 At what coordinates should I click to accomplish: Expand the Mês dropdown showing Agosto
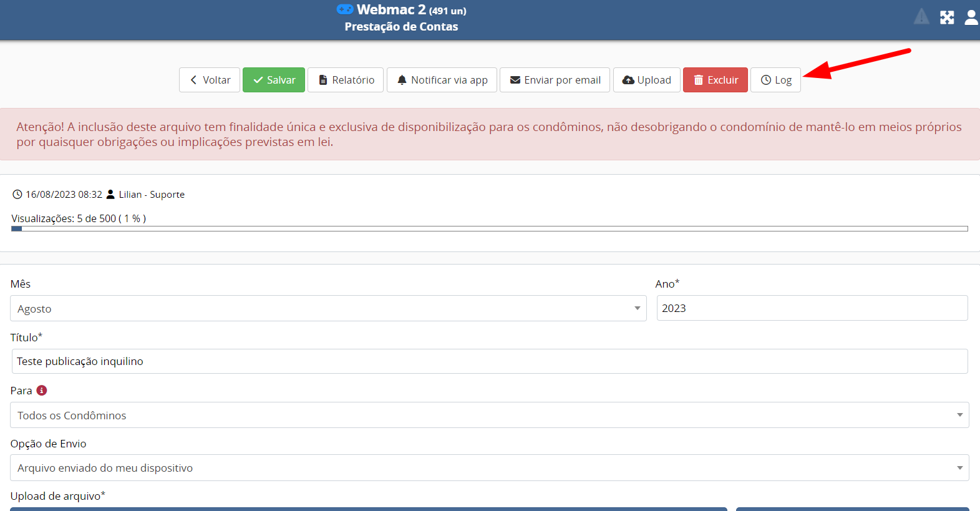(328, 309)
